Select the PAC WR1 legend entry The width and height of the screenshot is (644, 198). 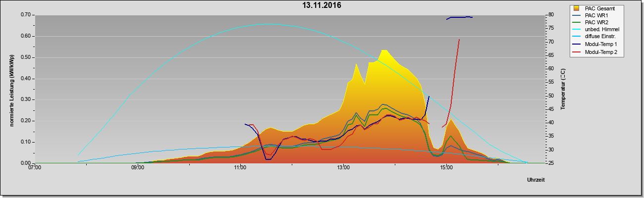[x=596, y=15]
